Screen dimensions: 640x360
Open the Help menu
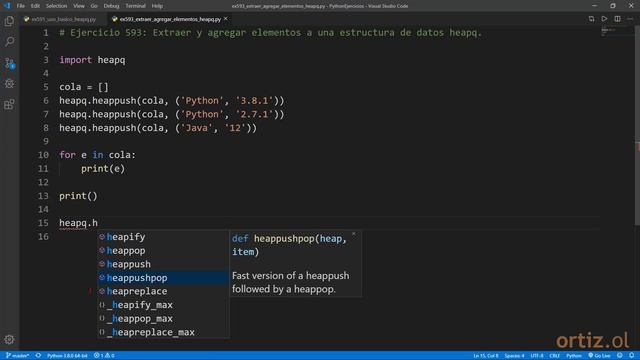coord(157,6)
